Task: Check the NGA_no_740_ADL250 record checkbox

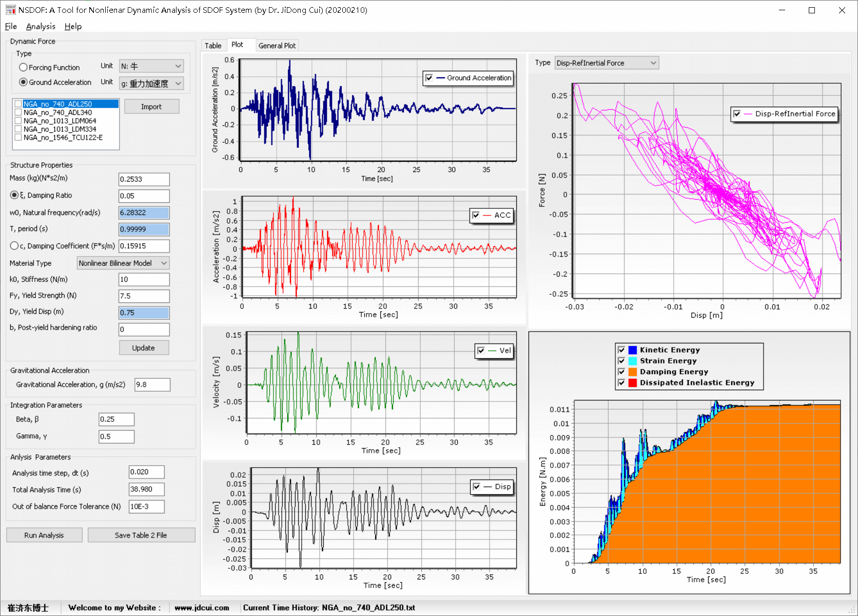Action: 18,104
